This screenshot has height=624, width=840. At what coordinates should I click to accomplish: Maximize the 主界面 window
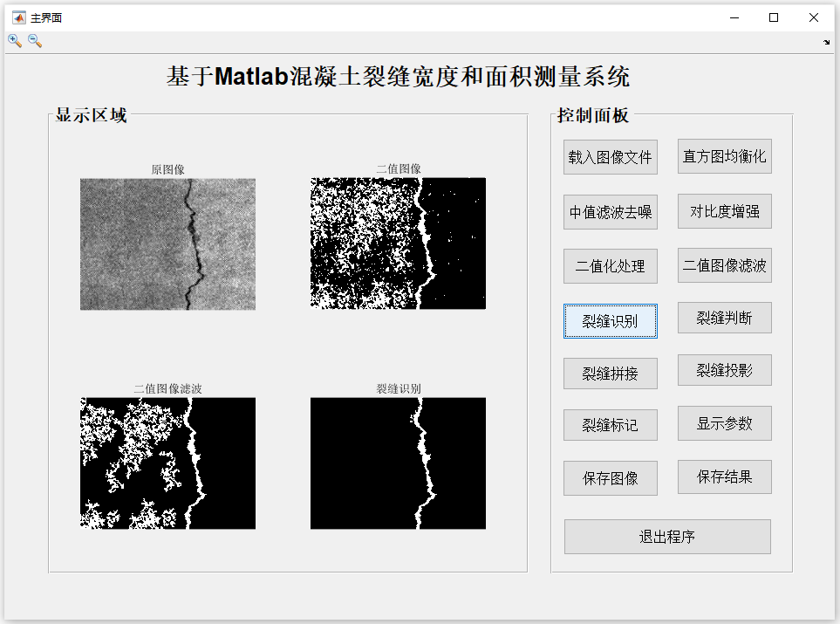click(x=774, y=17)
